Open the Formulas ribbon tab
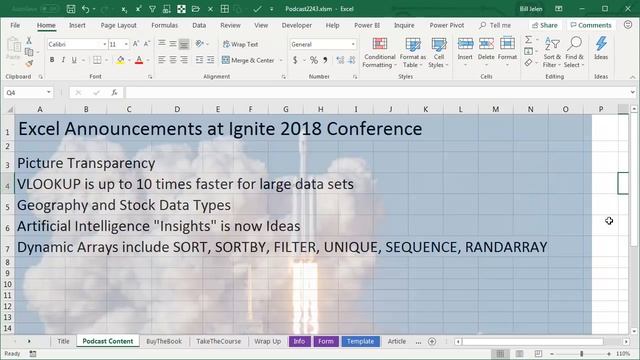640x360 pixels. click(164, 25)
